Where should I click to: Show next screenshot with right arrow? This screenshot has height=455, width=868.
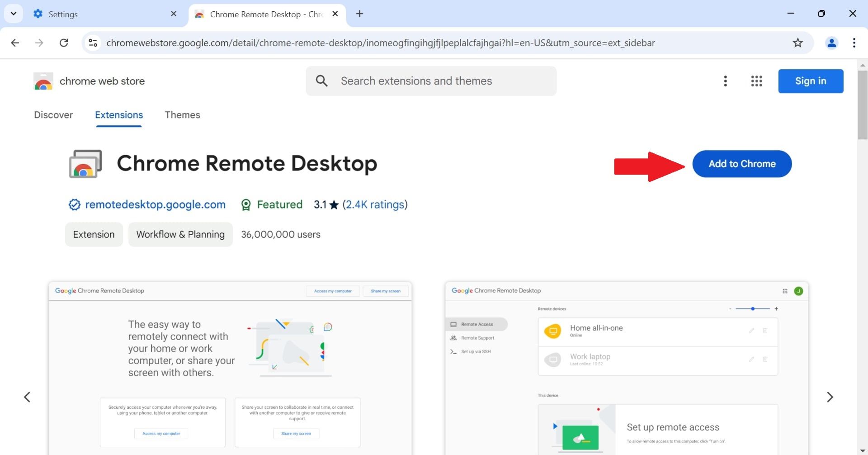click(830, 397)
